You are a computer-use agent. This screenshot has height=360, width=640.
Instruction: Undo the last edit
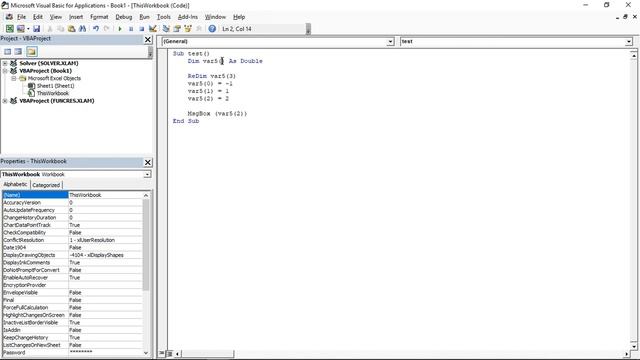pyautogui.click(x=96, y=29)
